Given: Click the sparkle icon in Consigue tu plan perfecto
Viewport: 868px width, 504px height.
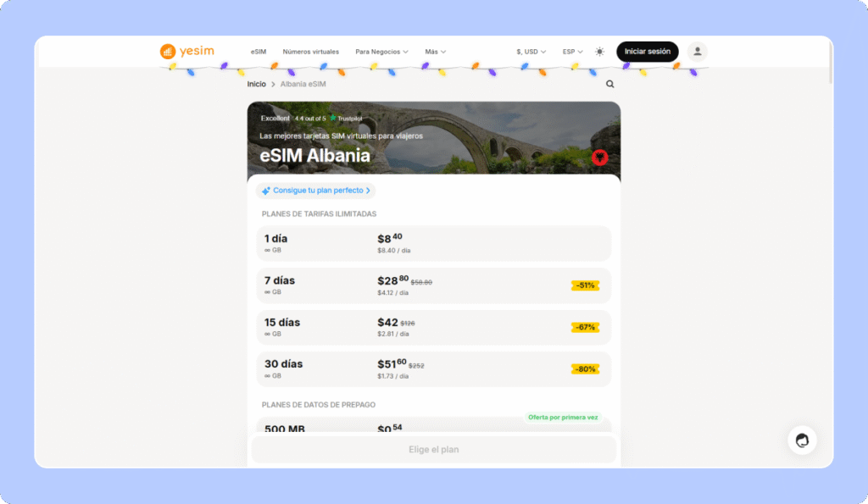Looking at the screenshot, I should [266, 191].
